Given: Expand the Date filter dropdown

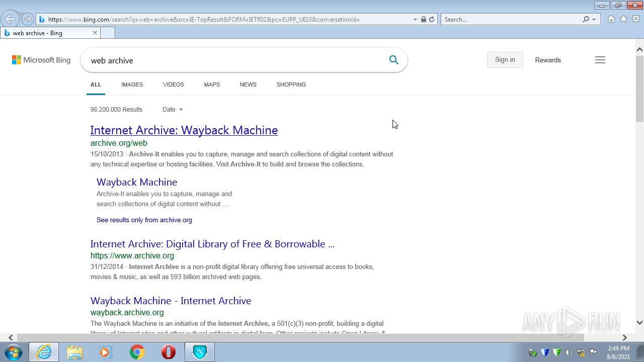Looking at the screenshot, I should pos(172,110).
